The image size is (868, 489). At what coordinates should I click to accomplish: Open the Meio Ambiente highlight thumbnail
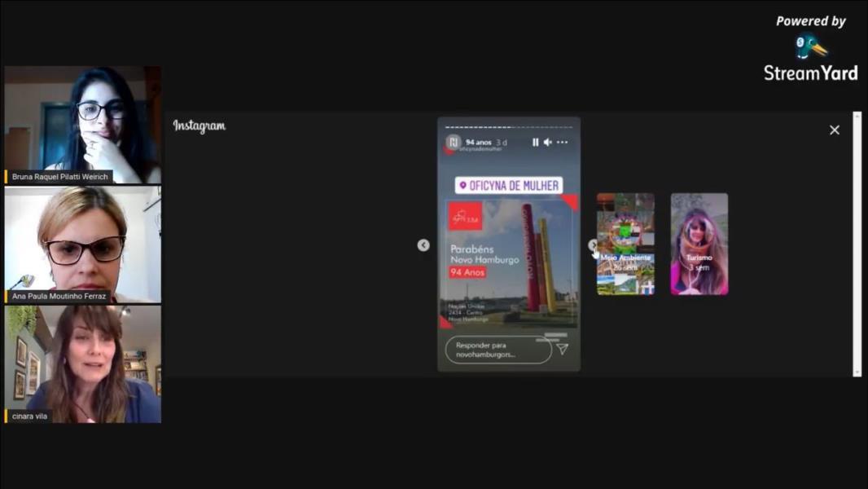click(625, 244)
